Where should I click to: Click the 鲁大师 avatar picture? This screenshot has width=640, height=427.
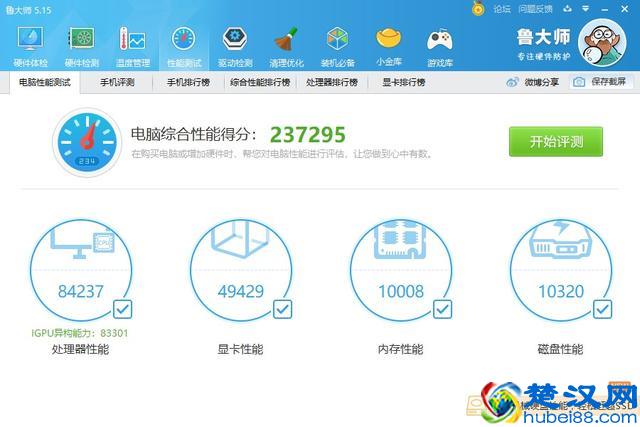[602, 42]
